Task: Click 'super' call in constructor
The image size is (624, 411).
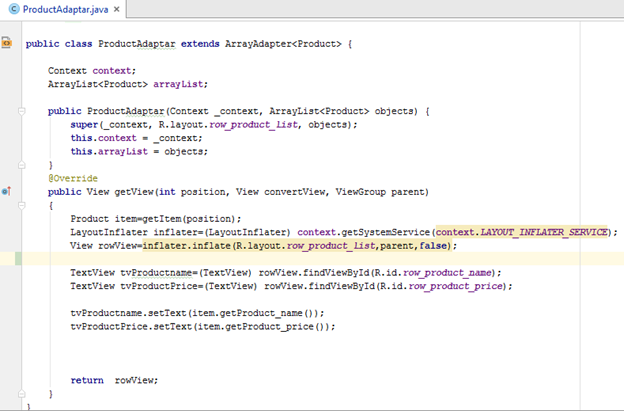Action: click(x=84, y=125)
